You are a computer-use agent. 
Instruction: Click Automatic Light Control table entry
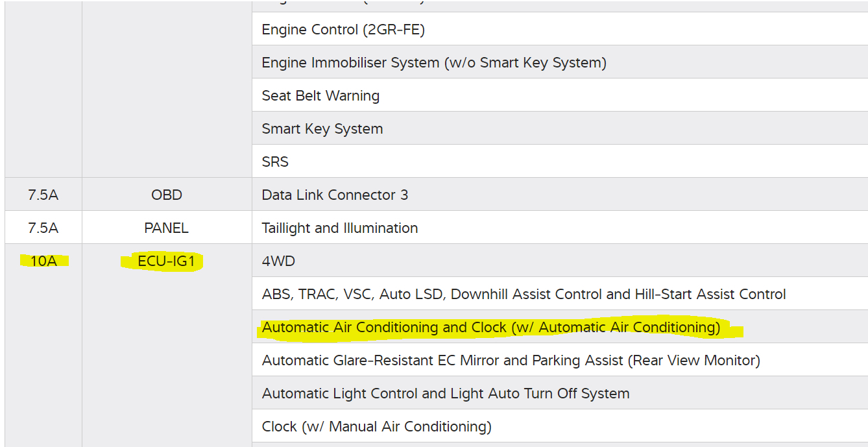[445, 394]
